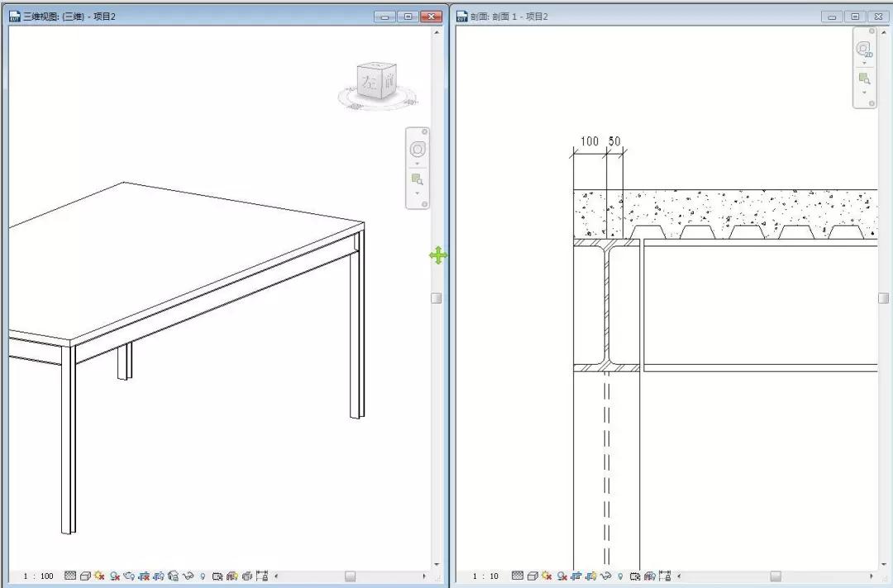Change visual style in 3D view

click(85, 576)
